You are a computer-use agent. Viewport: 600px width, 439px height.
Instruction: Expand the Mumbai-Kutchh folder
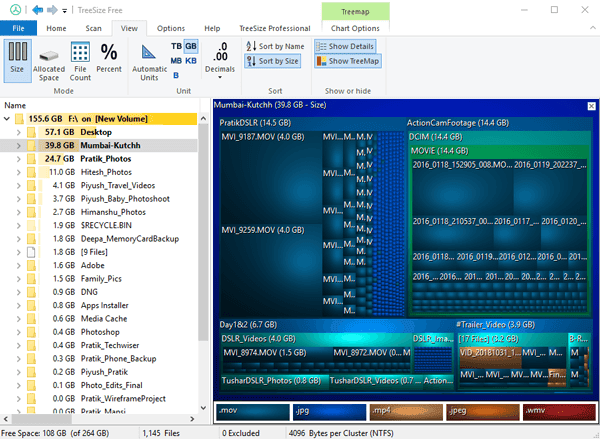[18, 146]
